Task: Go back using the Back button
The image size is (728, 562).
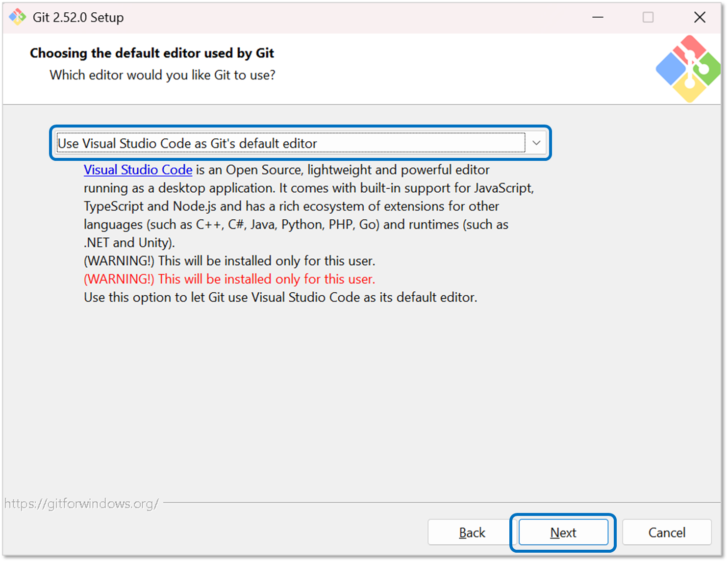Action: [472, 533]
